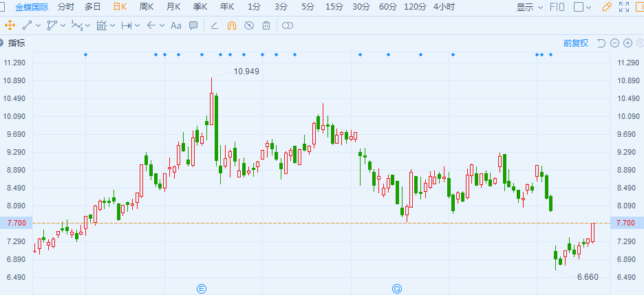Switch to the 多日 tab

[93, 7]
